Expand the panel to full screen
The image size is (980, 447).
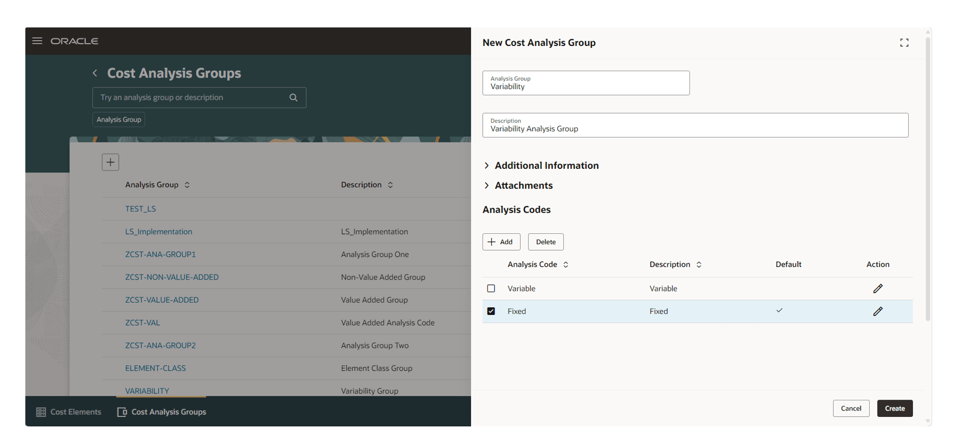(x=904, y=43)
